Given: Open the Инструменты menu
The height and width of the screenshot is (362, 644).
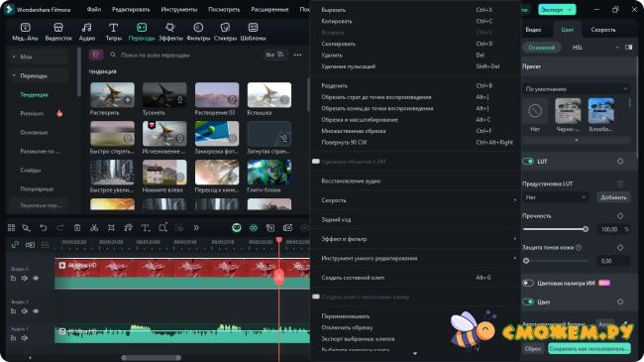Looking at the screenshot, I should (178, 9).
